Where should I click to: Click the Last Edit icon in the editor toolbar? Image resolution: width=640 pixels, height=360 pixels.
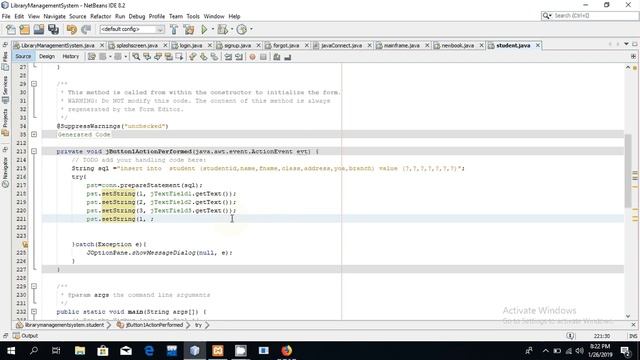click(92, 57)
